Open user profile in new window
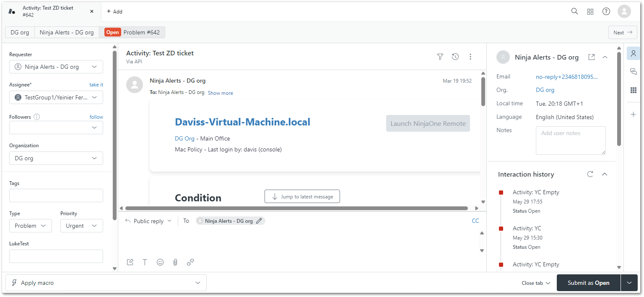 click(591, 57)
